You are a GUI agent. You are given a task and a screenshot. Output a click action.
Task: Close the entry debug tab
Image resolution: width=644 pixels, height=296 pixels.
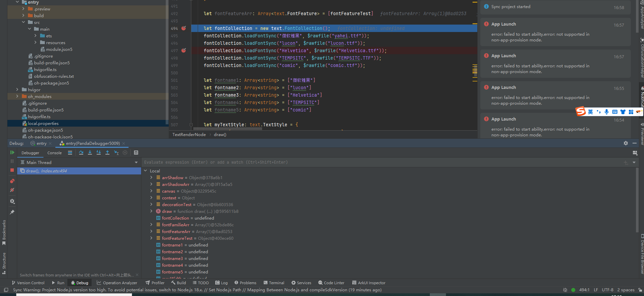click(x=51, y=143)
